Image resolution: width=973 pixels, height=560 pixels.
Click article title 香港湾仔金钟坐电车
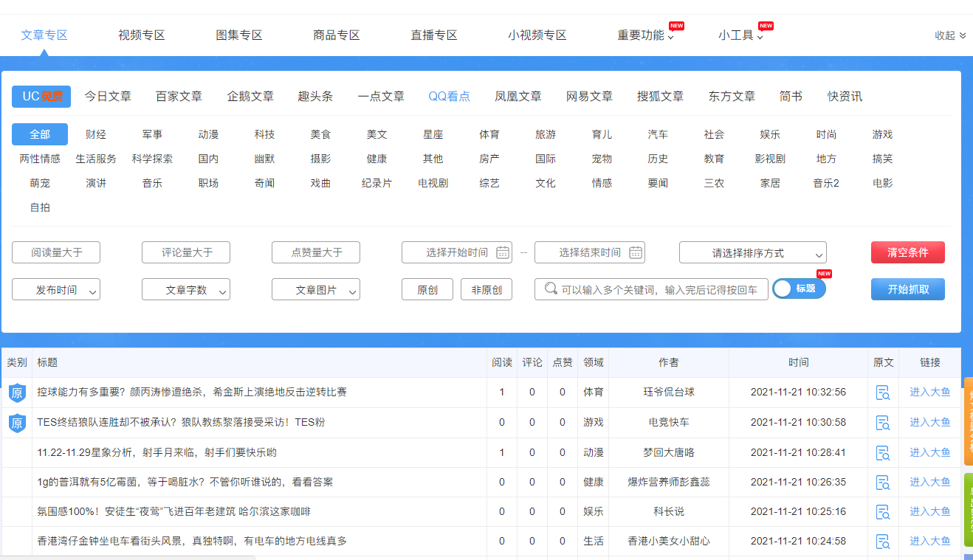tap(192, 541)
